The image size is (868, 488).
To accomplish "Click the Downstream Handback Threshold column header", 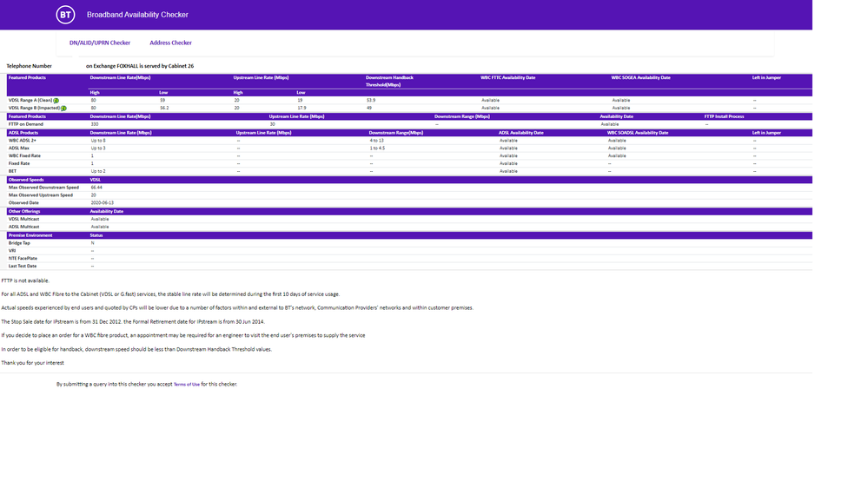I will [x=389, y=81].
